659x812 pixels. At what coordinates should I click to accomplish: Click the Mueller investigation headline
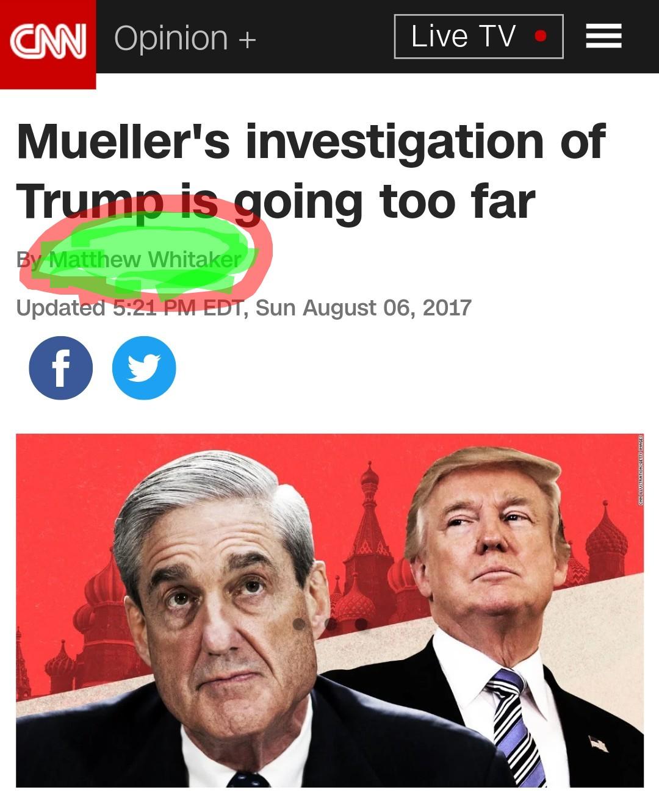(x=311, y=171)
